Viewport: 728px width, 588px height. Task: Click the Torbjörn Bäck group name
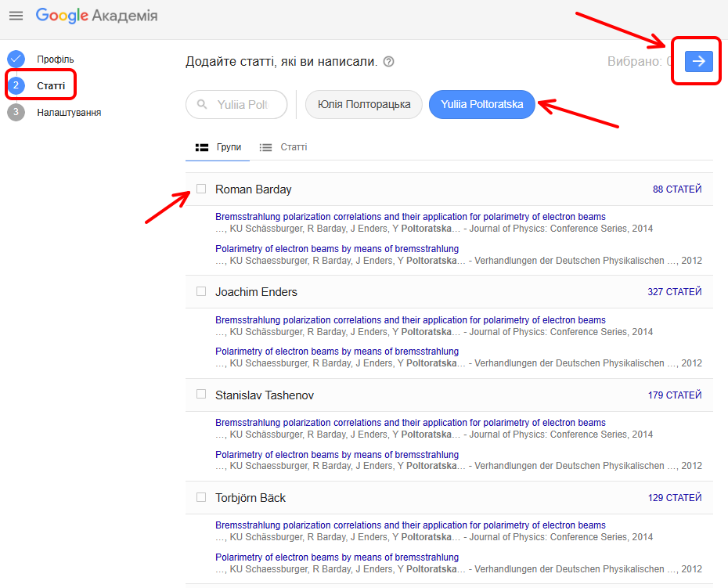[x=250, y=498]
